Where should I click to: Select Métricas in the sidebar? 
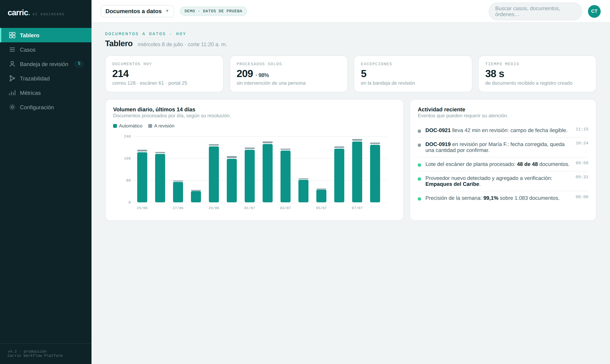point(46,93)
